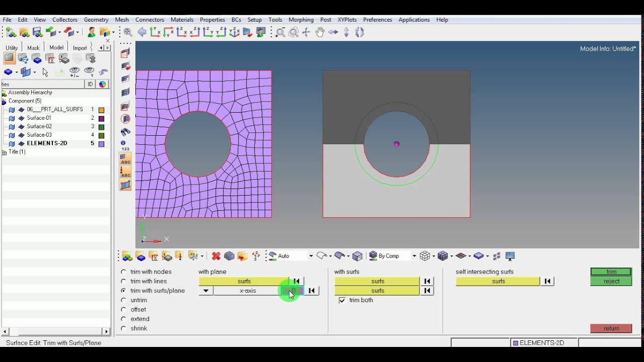
Task: Click orange color swatch of 06___PRT_ALL_SURFS
Action: tap(101, 110)
